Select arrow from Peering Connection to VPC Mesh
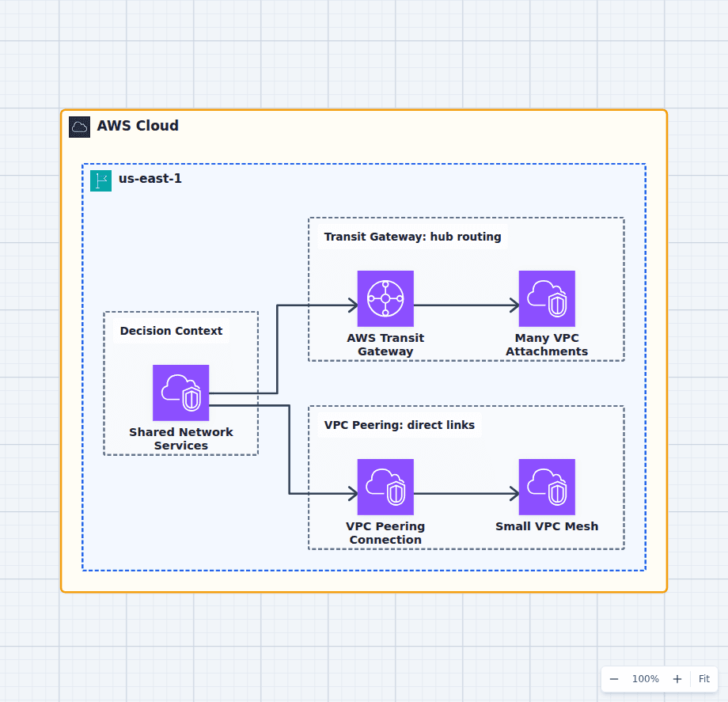This screenshot has width=728, height=702. point(466,494)
